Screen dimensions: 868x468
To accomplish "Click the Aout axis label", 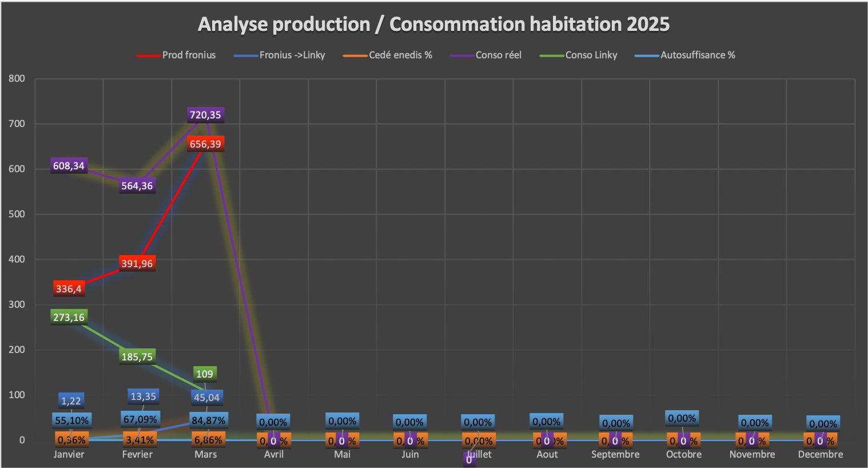I will (x=547, y=454).
